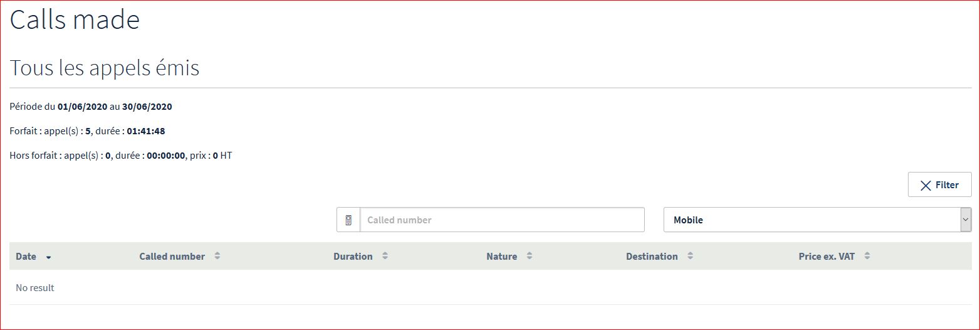Sort the table by the Date header

pyautogui.click(x=26, y=257)
